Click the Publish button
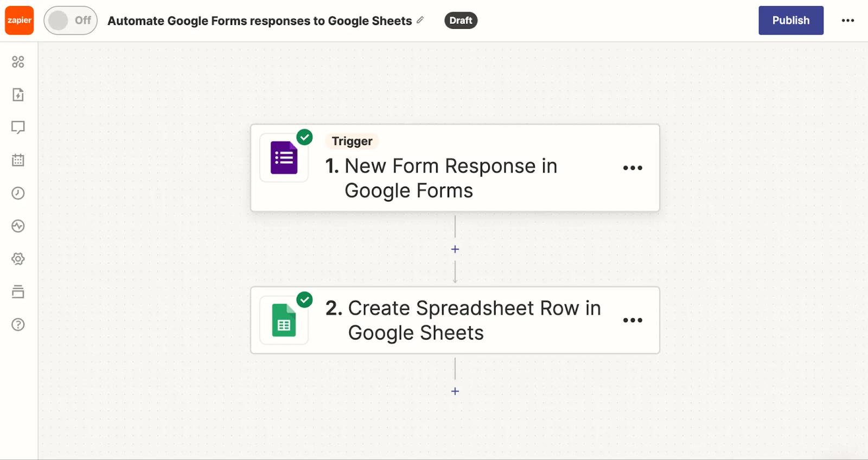 pos(790,20)
